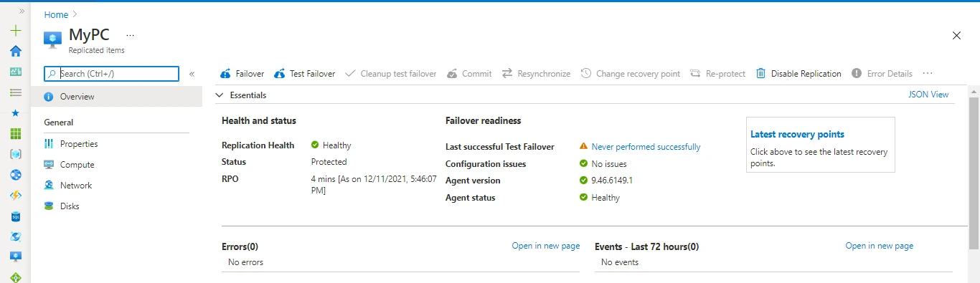Open Function App lightning icon

tap(16, 196)
